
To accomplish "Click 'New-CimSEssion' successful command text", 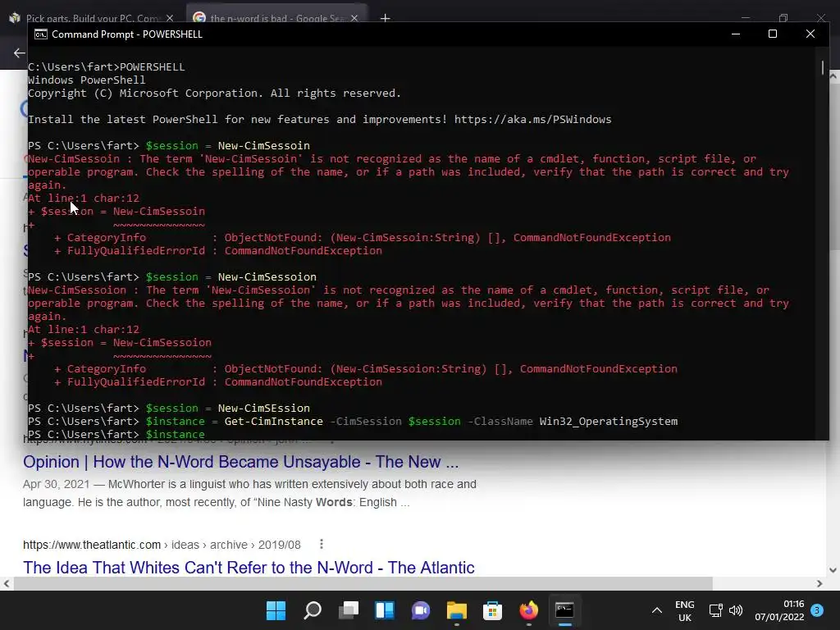I will (x=264, y=409).
